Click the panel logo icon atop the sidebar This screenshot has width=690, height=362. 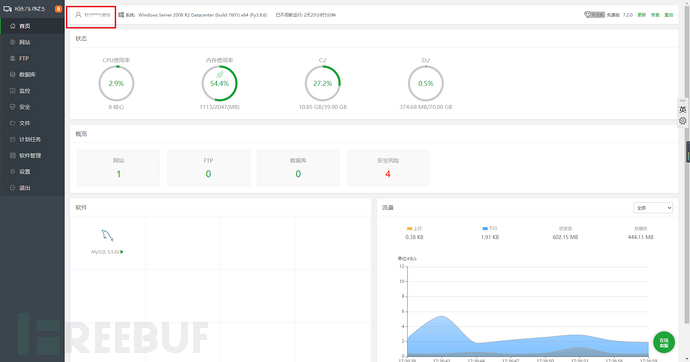[7, 9]
